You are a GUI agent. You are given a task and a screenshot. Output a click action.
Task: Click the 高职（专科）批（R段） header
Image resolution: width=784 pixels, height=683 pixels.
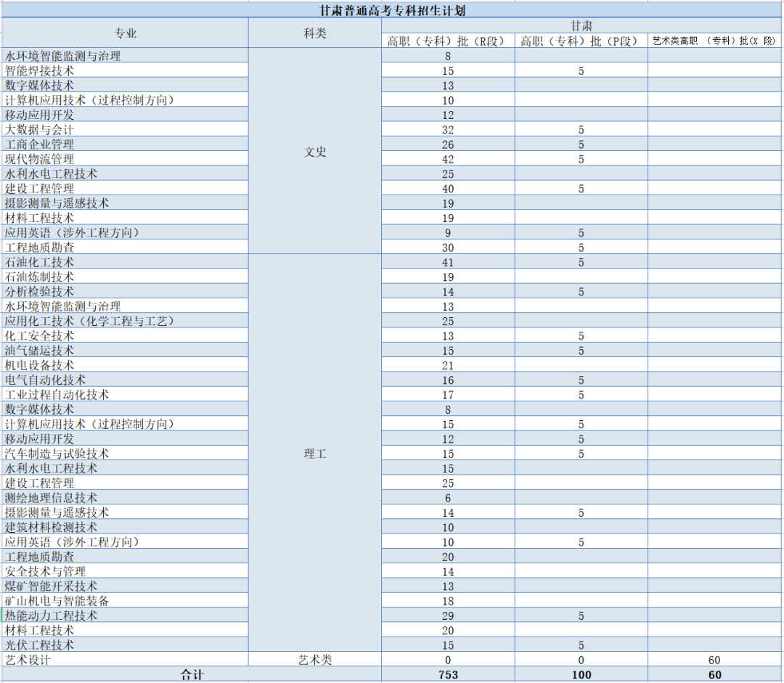point(448,41)
